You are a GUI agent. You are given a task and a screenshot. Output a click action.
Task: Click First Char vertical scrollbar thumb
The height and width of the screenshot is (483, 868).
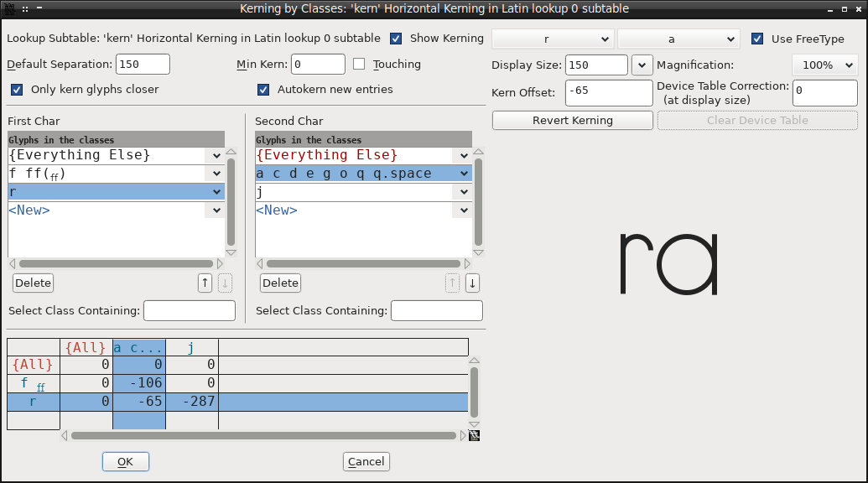pos(231,202)
